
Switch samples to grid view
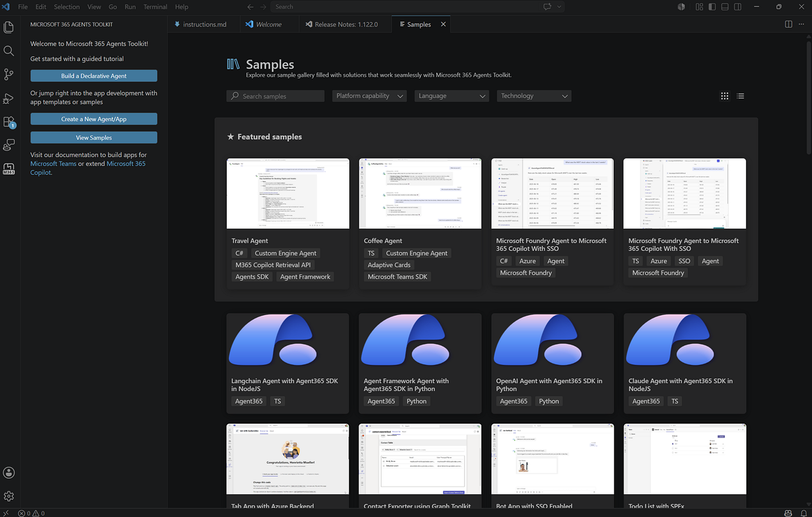click(724, 96)
